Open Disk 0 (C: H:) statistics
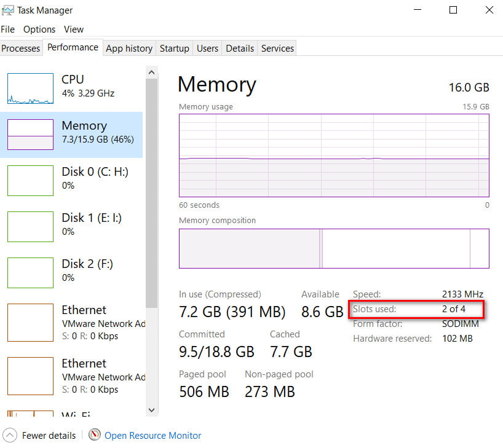 [x=74, y=178]
